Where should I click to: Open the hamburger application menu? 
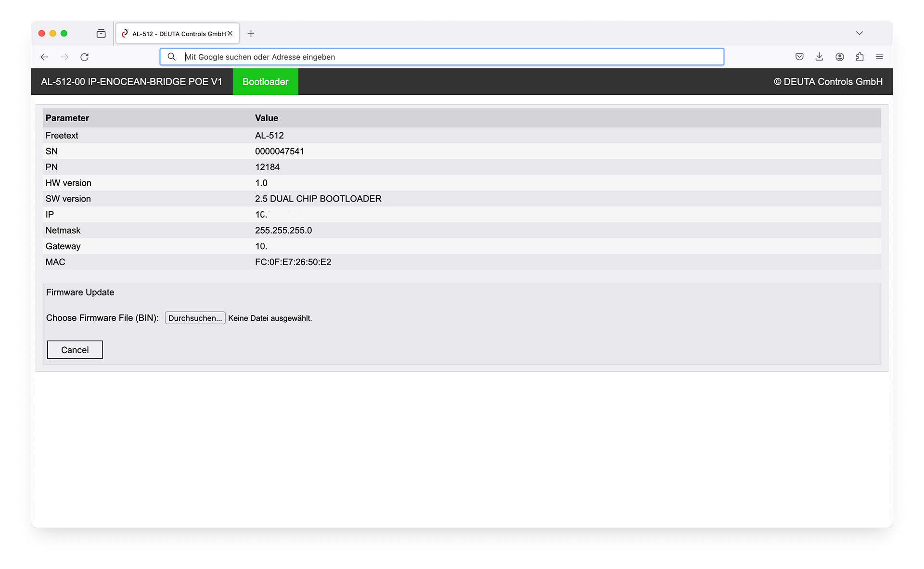[880, 57]
